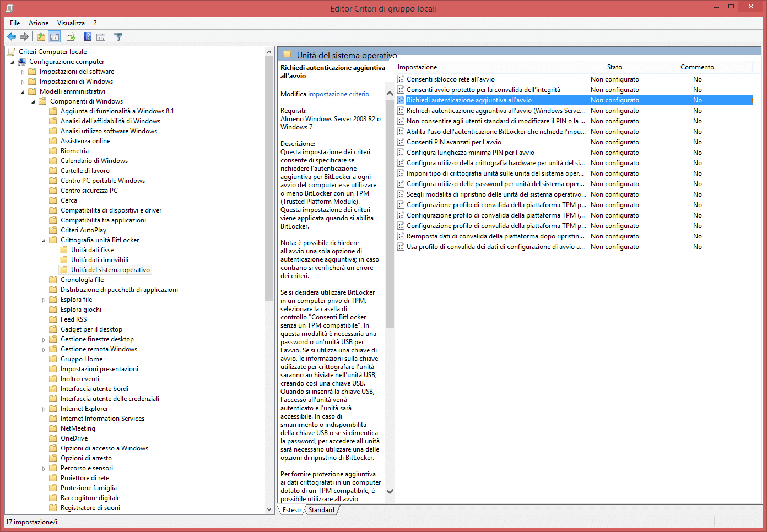Image resolution: width=767 pixels, height=532 pixels.
Task: Select Unità dati rimovibili folder
Action: click(99, 260)
